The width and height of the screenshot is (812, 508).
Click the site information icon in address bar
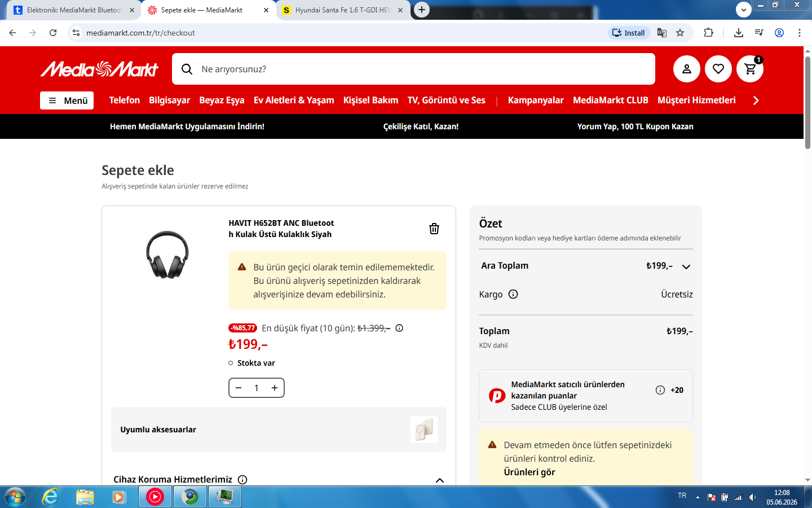tap(76, 33)
